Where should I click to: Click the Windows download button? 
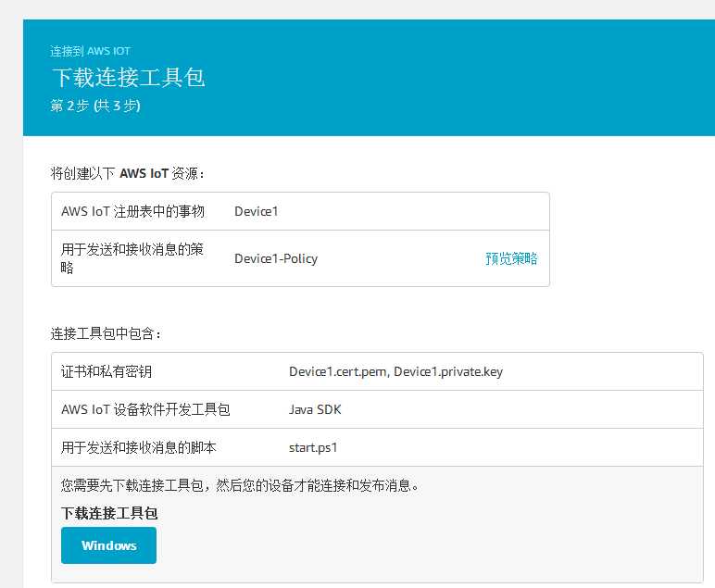[108, 545]
